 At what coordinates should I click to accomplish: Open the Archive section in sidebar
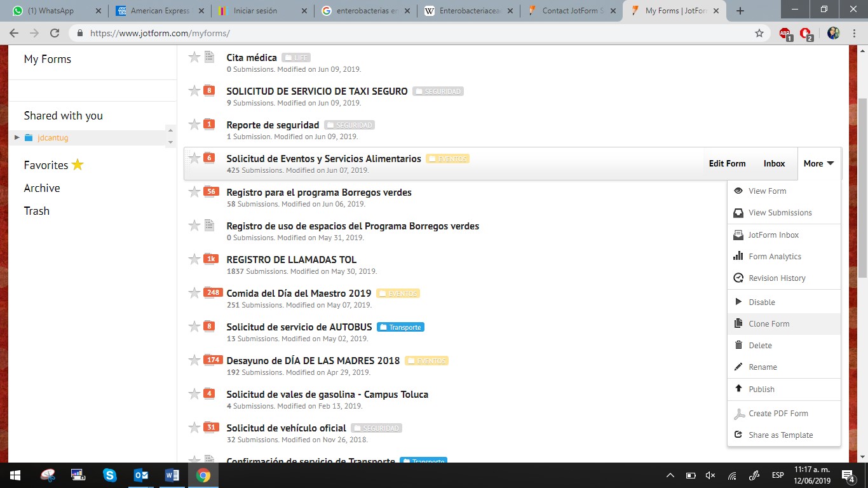coord(42,188)
